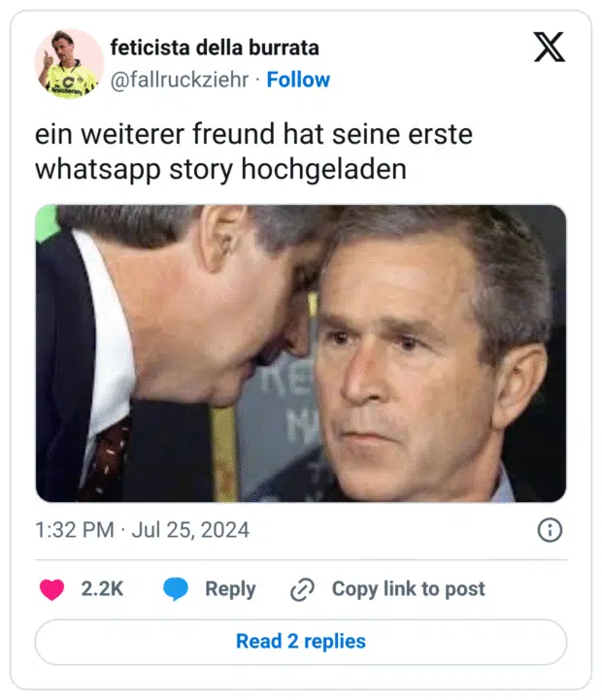Follow the account @fallruckziehr
Image resolution: width=602 pixels, height=700 pixels.
tap(298, 80)
